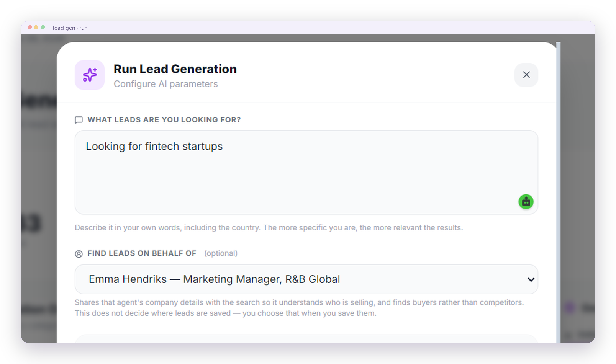
Task: Focus the leads description text area
Action: coord(306,172)
